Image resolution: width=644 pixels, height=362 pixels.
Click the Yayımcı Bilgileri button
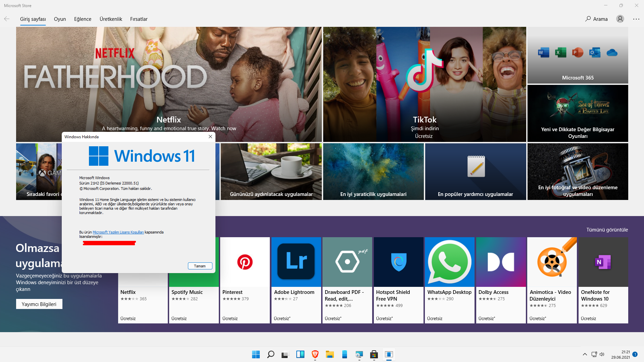point(39,304)
